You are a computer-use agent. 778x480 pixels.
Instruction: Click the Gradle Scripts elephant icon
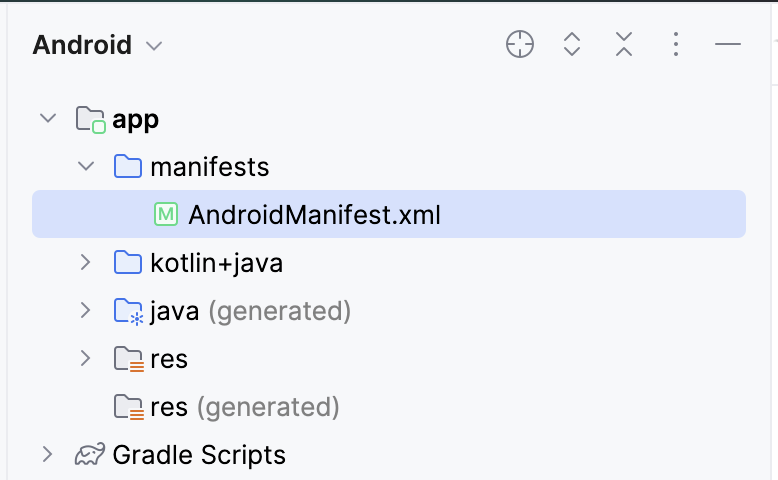90,456
